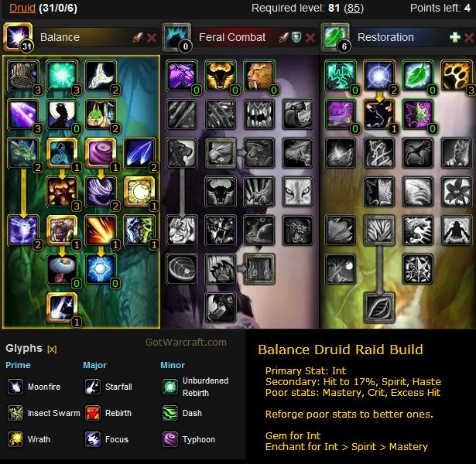Image resolution: width=476 pixels, height=464 pixels.
Task: Click the Wrath glyph icon
Action: [x=15, y=439]
